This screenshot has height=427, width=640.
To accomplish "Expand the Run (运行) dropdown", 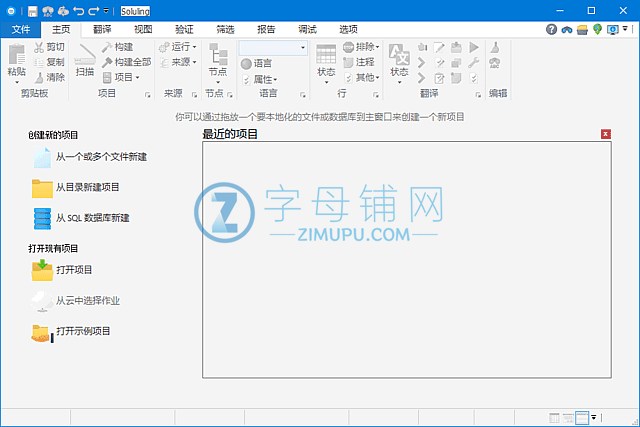I will [180, 47].
